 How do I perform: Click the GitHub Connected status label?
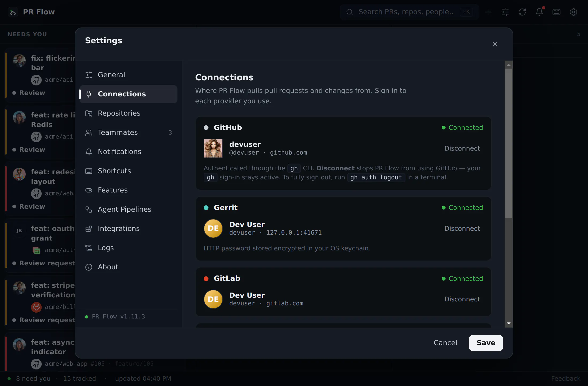click(462, 128)
